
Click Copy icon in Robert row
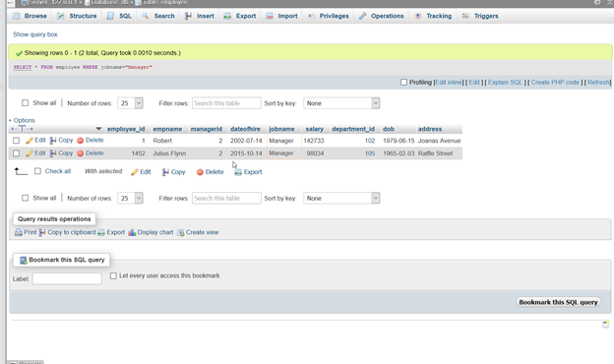pos(53,140)
